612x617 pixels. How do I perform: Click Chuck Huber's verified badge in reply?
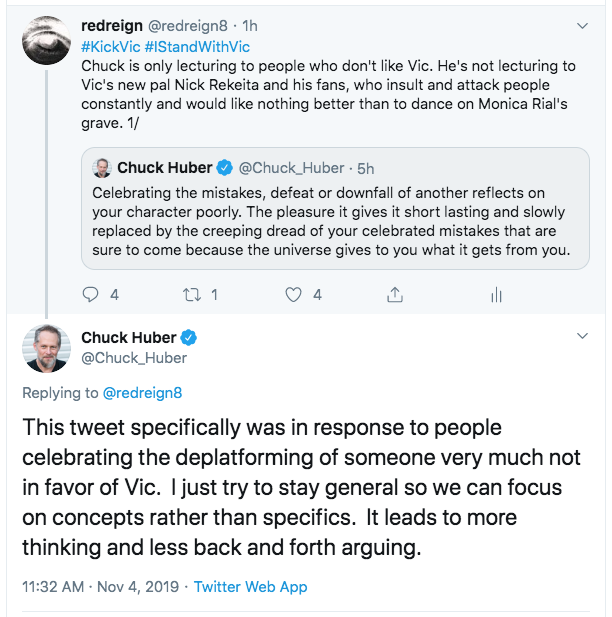pos(189,338)
